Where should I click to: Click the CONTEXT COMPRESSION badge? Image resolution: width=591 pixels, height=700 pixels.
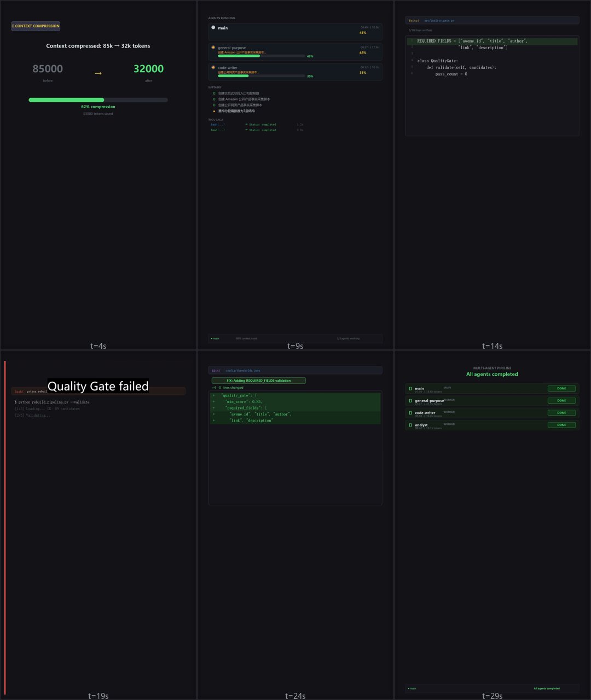pyautogui.click(x=36, y=26)
